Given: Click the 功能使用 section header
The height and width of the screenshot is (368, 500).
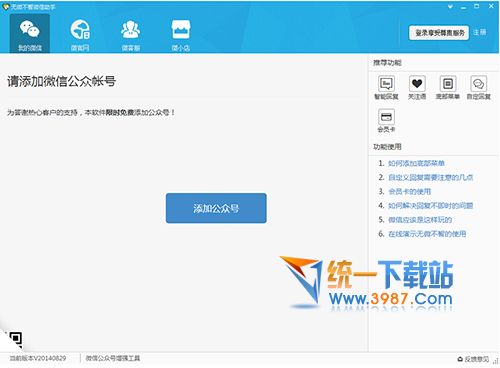Looking at the screenshot, I should (387, 147).
